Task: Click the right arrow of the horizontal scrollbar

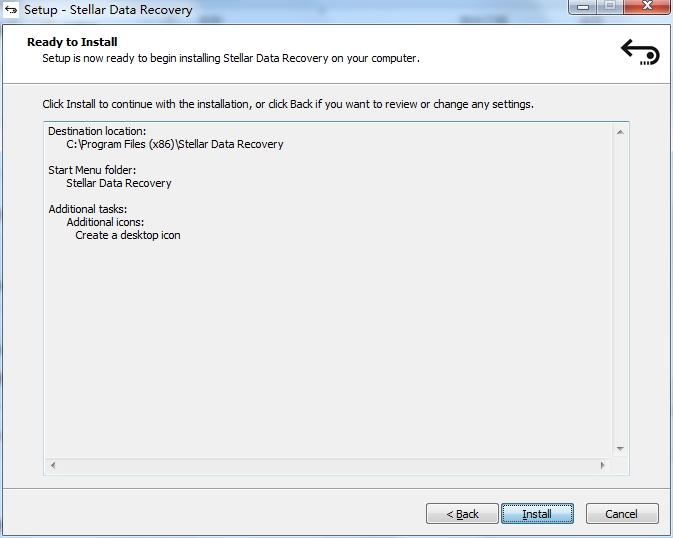Action: 602,466
